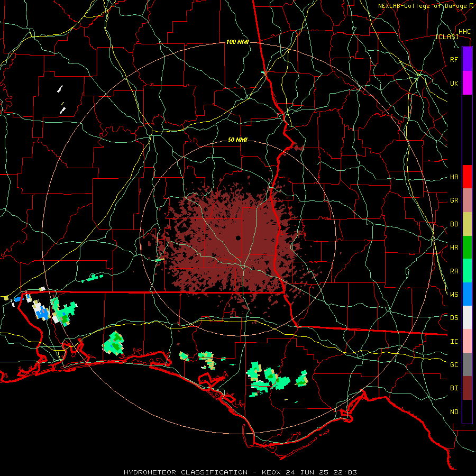Click the RA legend label

pos(454,271)
